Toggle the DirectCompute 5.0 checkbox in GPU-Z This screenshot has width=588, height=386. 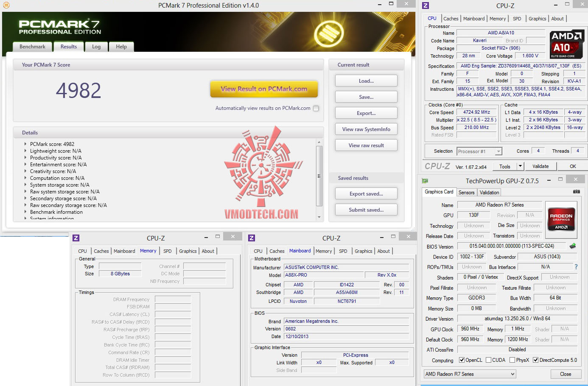[x=535, y=360]
